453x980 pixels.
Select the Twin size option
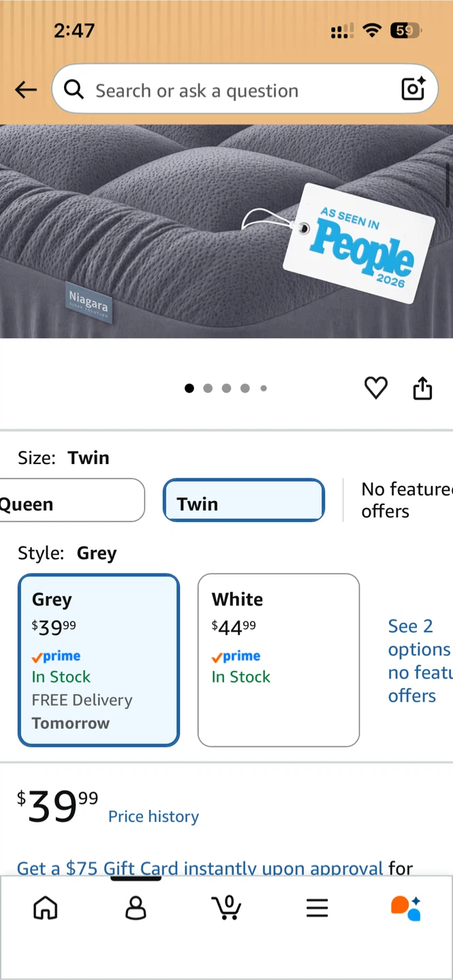(244, 500)
